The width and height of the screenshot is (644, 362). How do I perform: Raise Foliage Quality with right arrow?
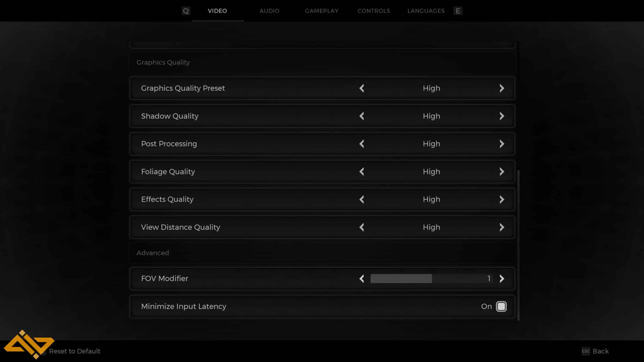[x=502, y=172]
